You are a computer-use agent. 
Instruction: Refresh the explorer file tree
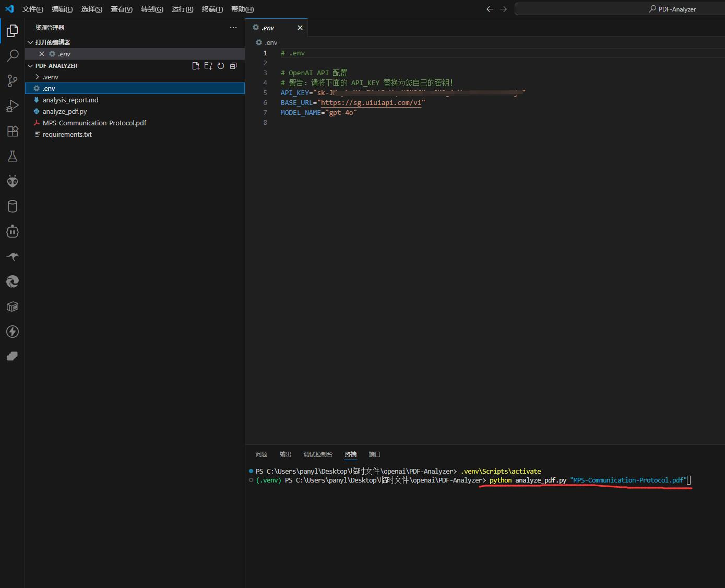click(x=221, y=66)
